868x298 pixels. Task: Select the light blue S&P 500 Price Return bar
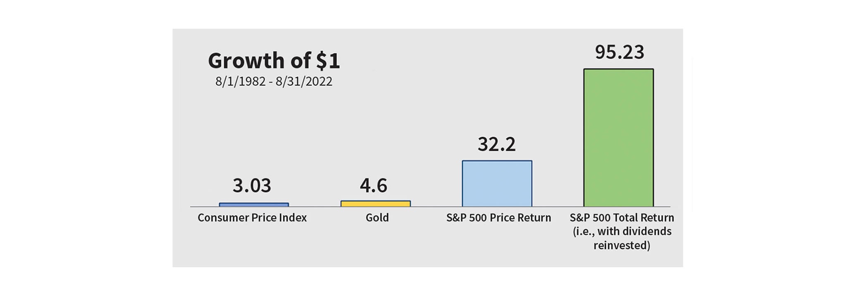[497, 183]
